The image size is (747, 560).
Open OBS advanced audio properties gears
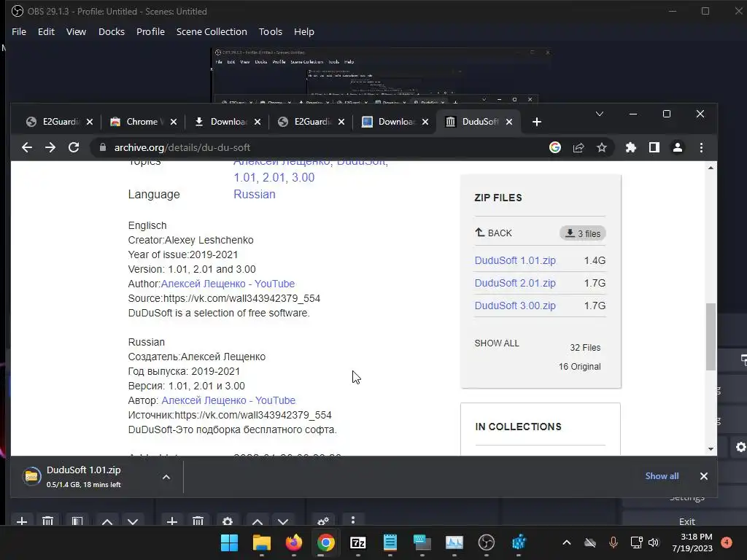click(x=323, y=521)
